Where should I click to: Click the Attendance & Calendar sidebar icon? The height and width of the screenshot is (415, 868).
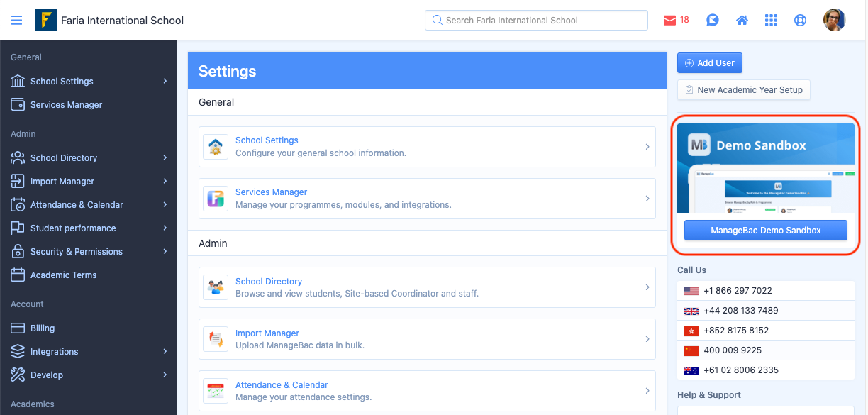(18, 204)
